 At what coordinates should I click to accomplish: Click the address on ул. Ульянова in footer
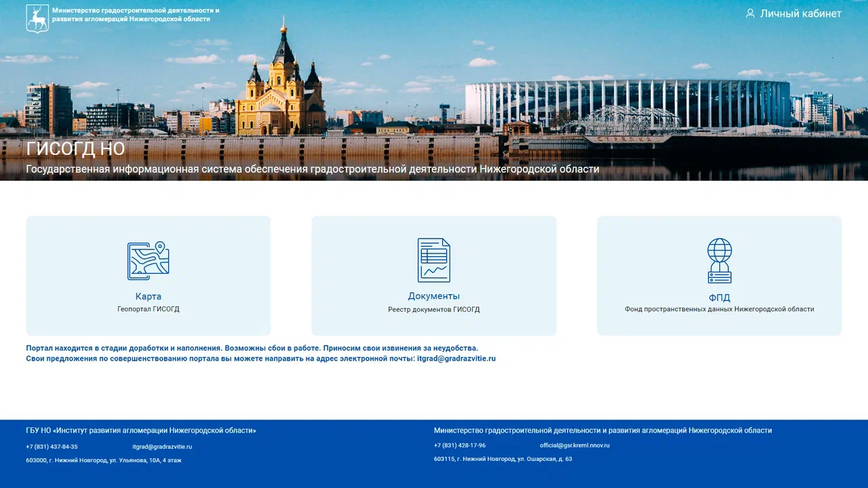click(104, 460)
